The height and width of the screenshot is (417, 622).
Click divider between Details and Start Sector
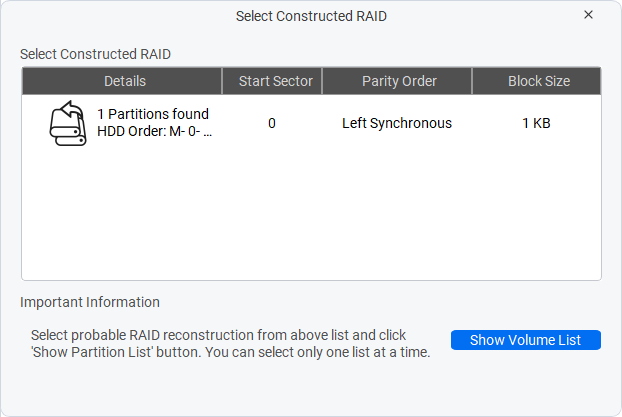pos(222,81)
